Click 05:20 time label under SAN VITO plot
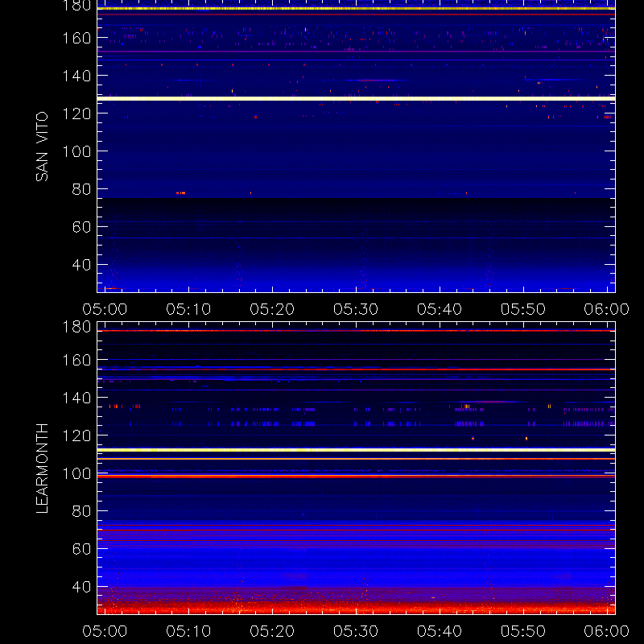This screenshot has width=644, height=644. 272,309
